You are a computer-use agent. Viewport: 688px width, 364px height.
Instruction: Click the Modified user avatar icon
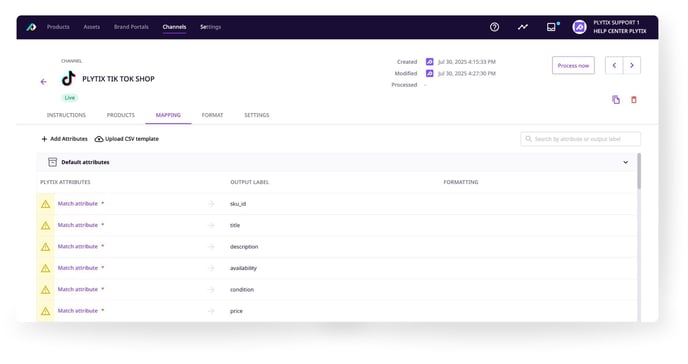(x=430, y=73)
